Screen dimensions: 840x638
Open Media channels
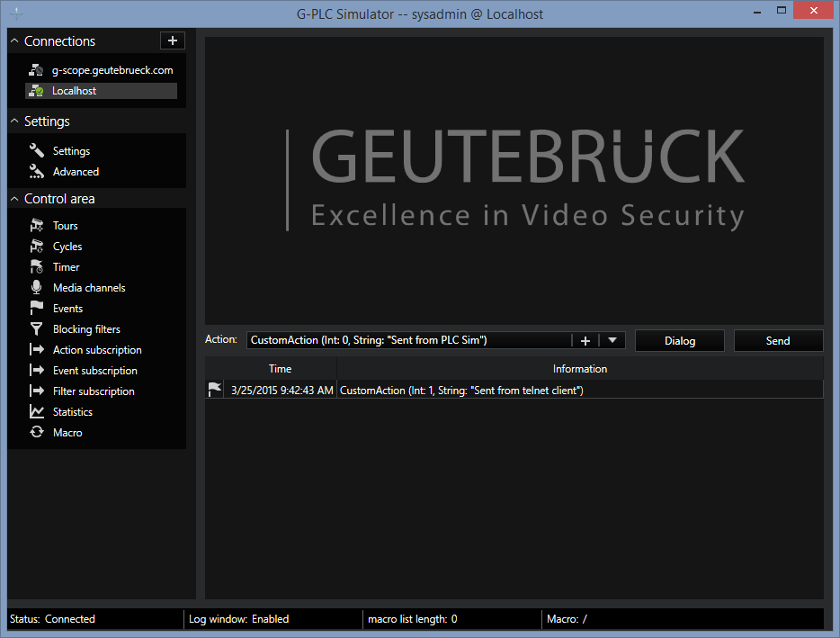[89, 288]
